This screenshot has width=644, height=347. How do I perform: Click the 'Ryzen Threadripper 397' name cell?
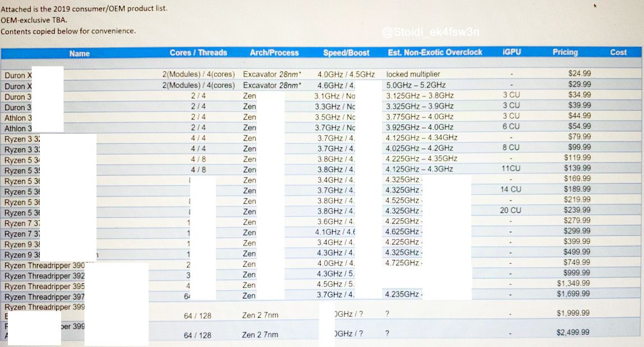pyautogui.click(x=44, y=297)
